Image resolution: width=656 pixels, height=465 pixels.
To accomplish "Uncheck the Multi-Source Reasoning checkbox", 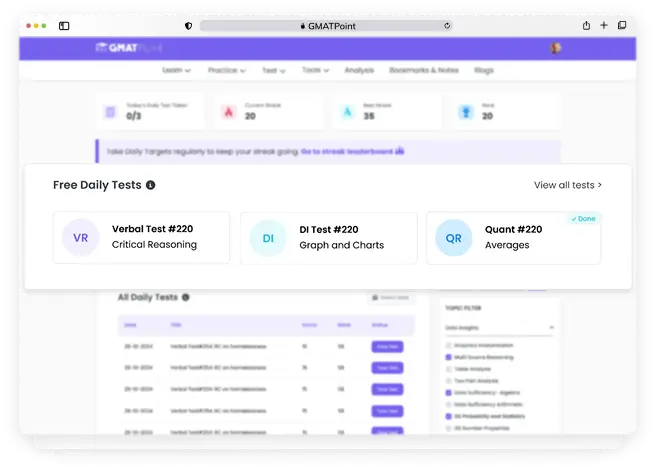I will [448, 357].
